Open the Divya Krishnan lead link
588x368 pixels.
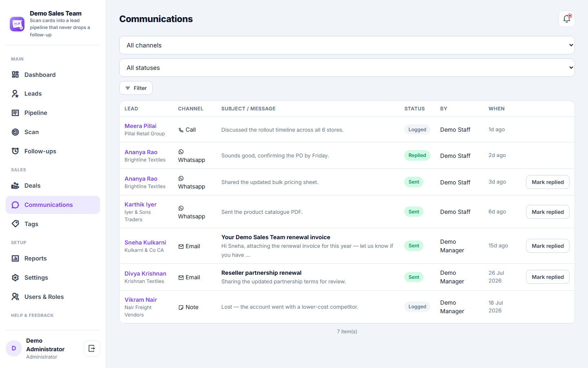[145, 274]
